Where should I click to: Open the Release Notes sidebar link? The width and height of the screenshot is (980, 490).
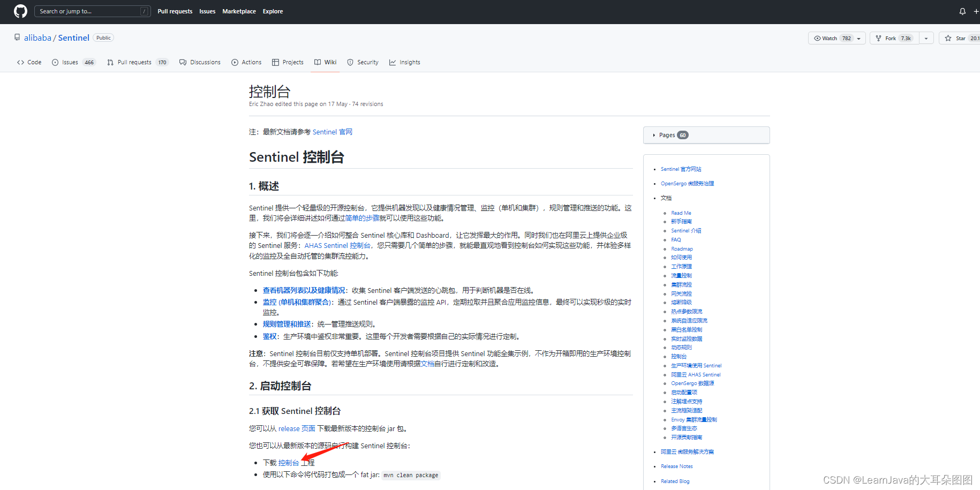676,466
